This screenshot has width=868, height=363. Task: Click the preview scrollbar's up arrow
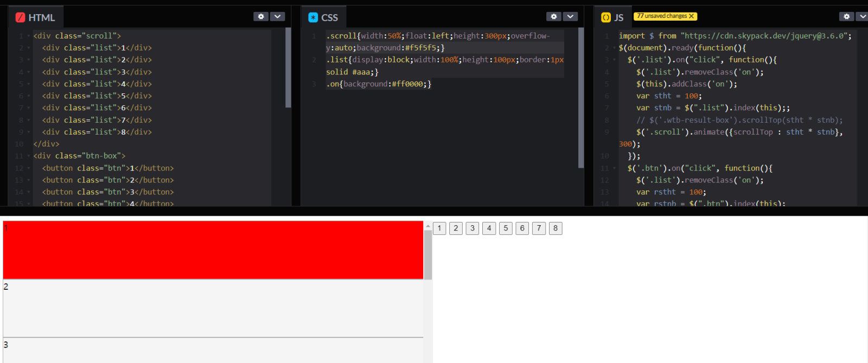pos(428,226)
